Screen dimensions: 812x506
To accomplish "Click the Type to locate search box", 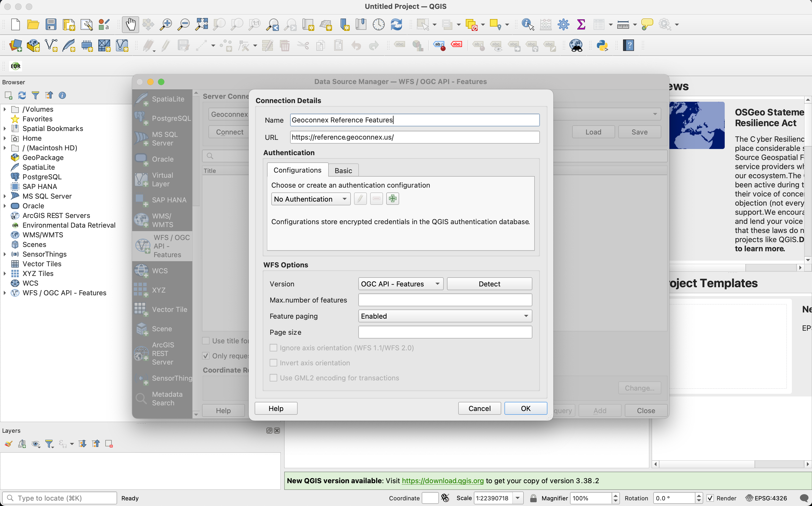I will (x=60, y=498).
